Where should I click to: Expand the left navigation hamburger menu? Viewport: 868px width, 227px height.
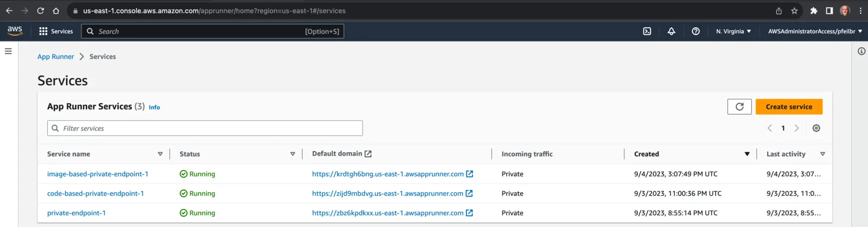(8, 51)
